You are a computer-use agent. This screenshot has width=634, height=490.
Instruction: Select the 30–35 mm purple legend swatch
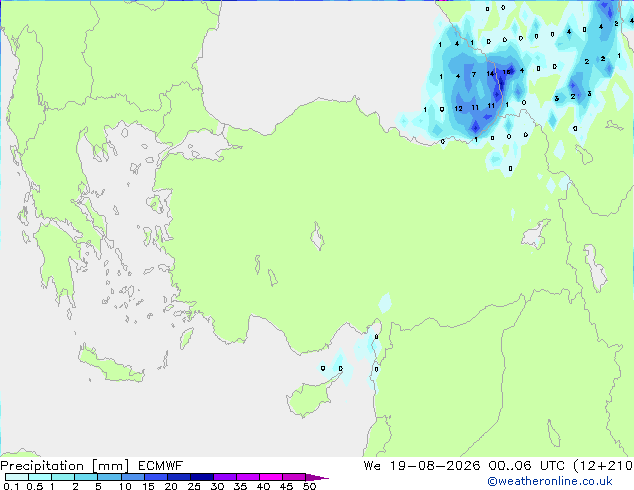coord(224,477)
